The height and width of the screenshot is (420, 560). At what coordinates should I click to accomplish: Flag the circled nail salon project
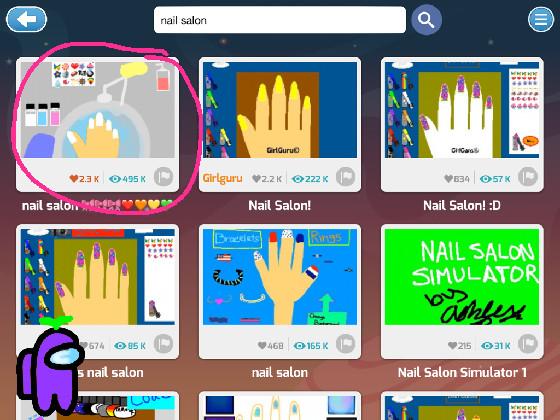(x=164, y=177)
